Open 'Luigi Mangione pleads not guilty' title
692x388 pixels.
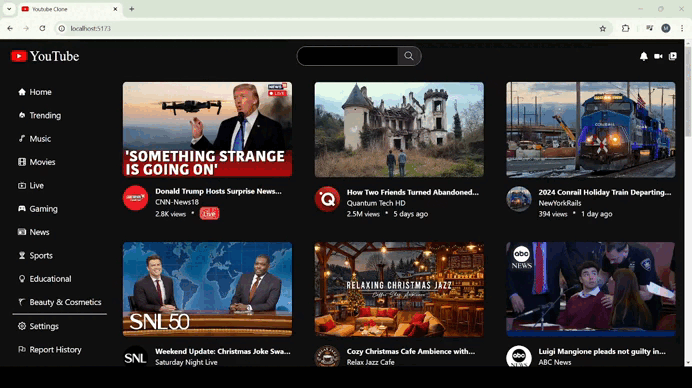point(602,351)
